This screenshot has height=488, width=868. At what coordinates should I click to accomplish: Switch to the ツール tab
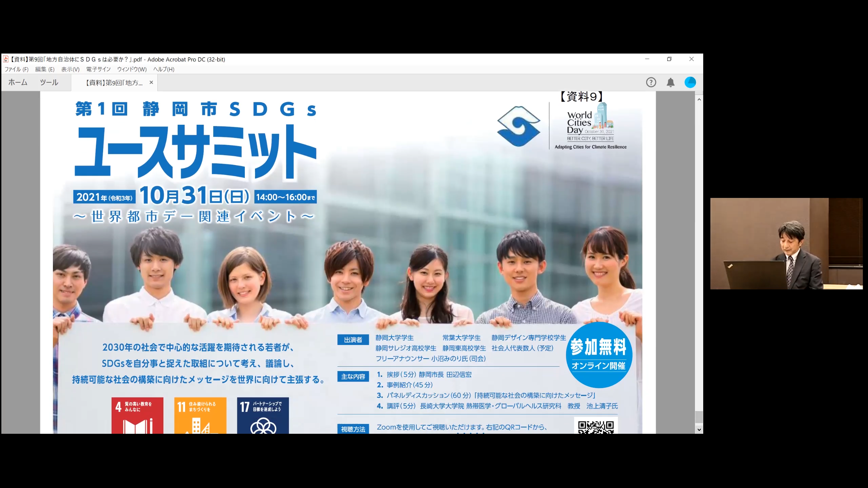pos(49,82)
